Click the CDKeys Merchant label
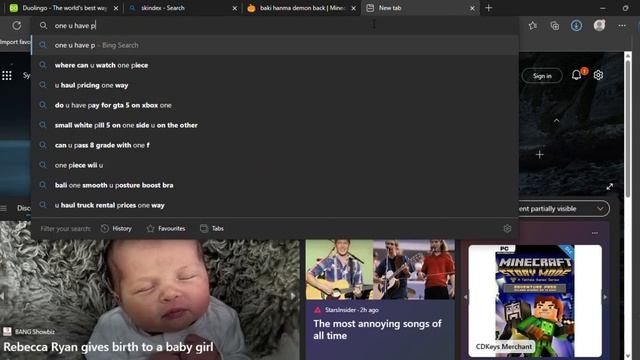 tap(504, 347)
